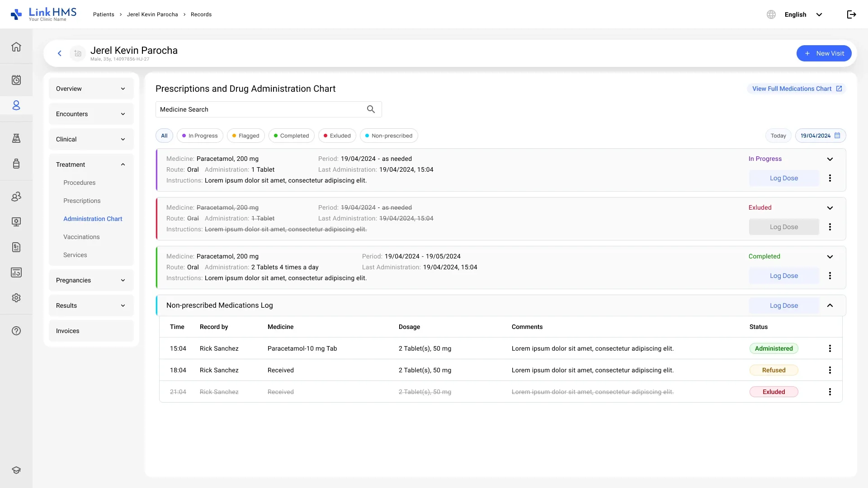The image size is (868, 488).
Task: Open the pharmacy bottle sidebar icon
Action: pos(16,164)
